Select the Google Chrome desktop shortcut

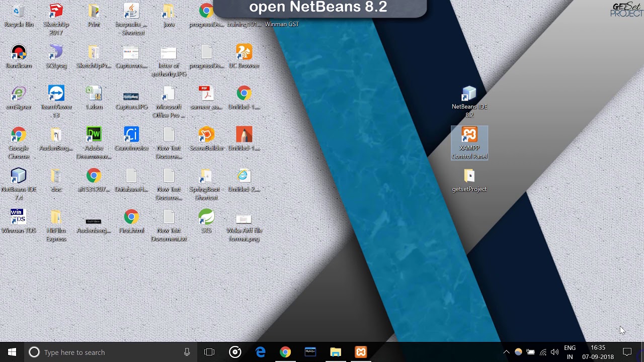click(x=19, y=143)
